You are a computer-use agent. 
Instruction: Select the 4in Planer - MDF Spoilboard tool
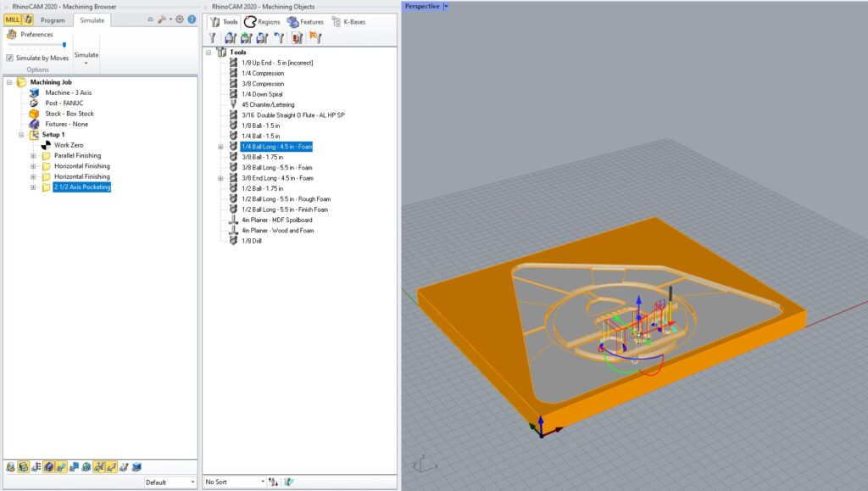click(277, 220)
